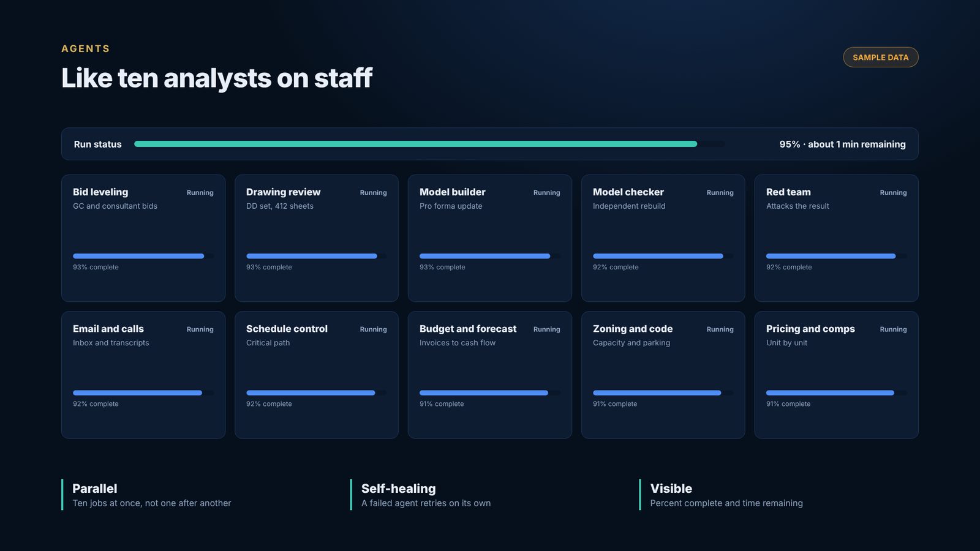Click the Running status on Model checker
This screenshot has height=551, width=980.
pyautogui.click(x=720, y=192)
